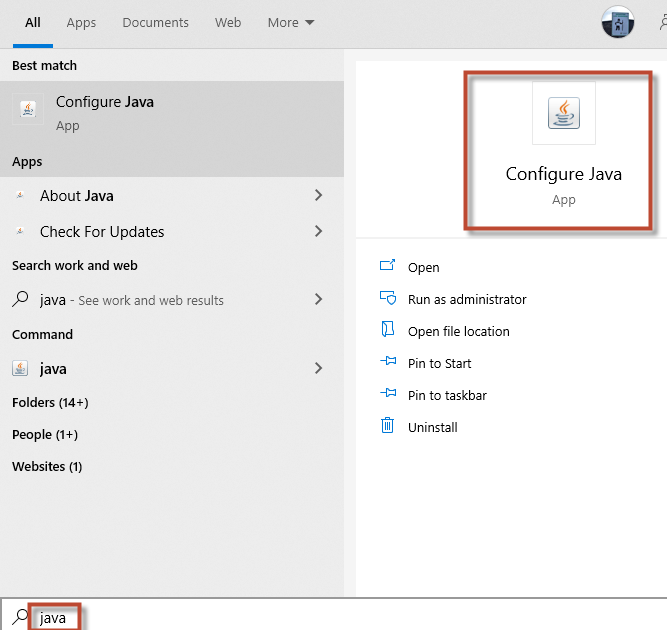Viewport: 667px width, 630px height.
Task: Expand the Folders (14+) group
Action: point(50,402)
